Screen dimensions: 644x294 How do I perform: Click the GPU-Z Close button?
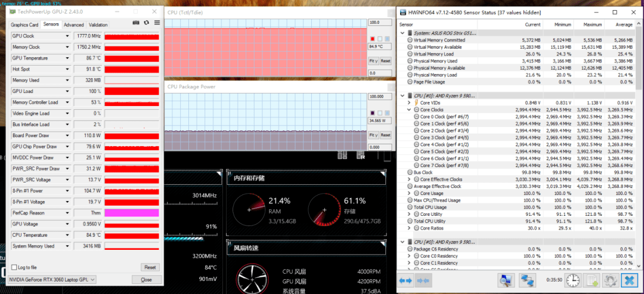pos(146,280)
